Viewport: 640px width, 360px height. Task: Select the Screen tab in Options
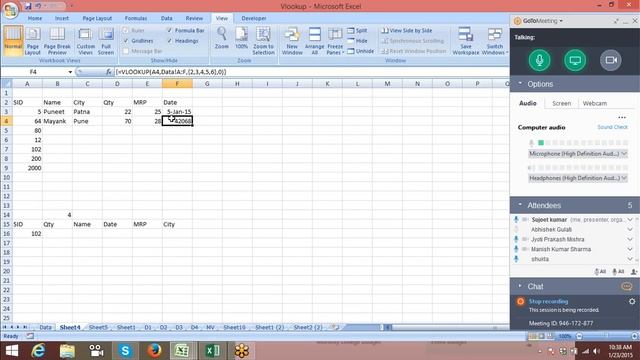[562, 104]
